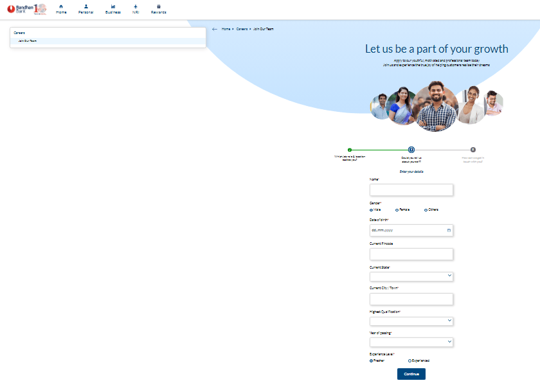Click the "Let us be a part of your growth" heading
The image size is (540, 392).
tap(437, 49)
